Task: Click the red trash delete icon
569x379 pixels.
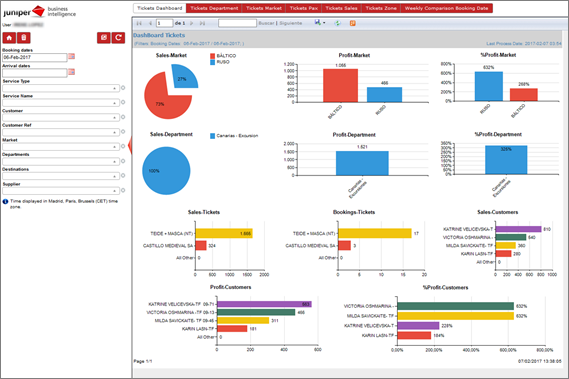Action: [x=24, y=38]
